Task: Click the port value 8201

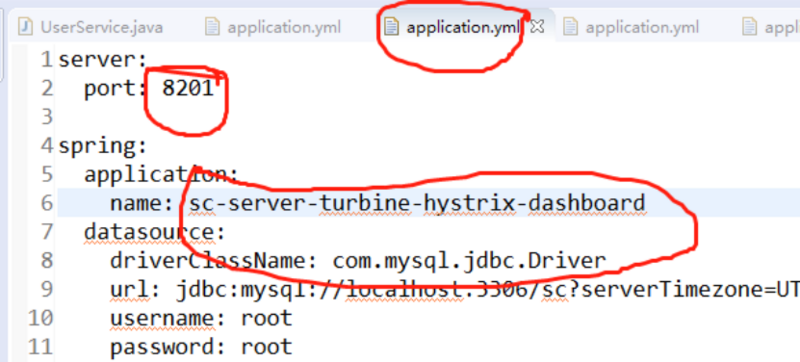Action: pyautogui.click(x=188, y=89)
